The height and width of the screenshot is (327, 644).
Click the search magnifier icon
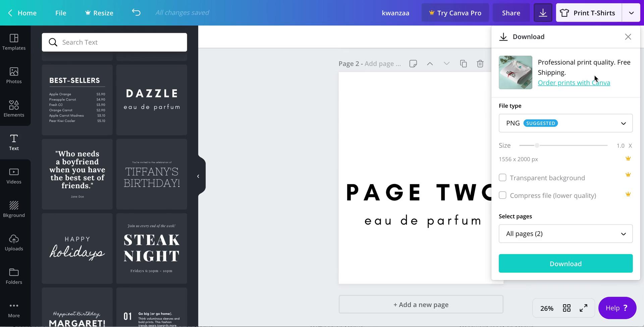(53, 42)
